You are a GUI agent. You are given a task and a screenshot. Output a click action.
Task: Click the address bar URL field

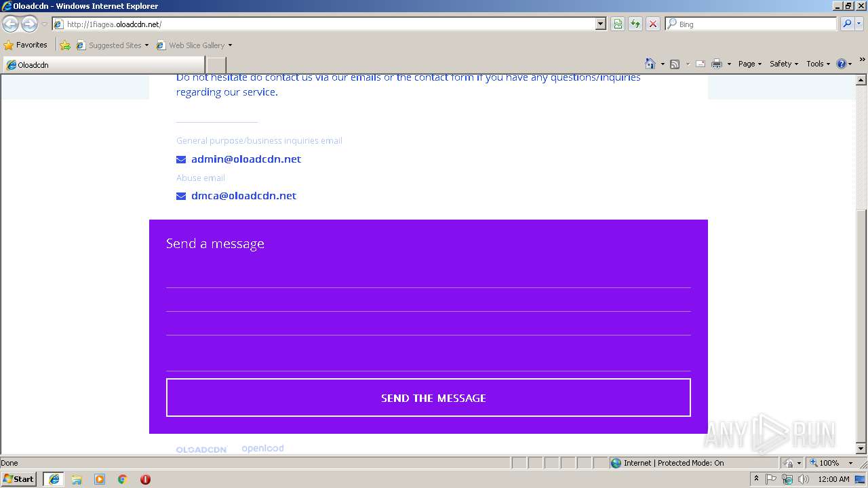(324, 24)
